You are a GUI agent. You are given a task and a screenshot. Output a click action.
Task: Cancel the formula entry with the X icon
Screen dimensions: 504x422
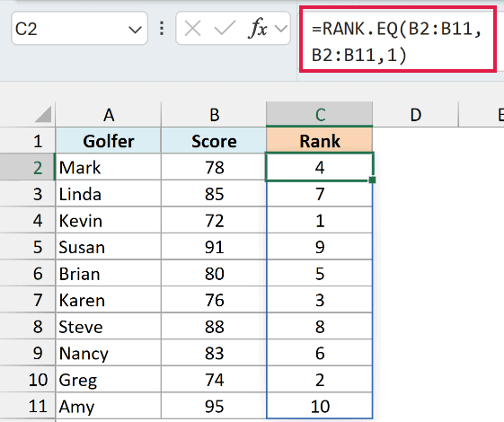click(x=193, y=28)
